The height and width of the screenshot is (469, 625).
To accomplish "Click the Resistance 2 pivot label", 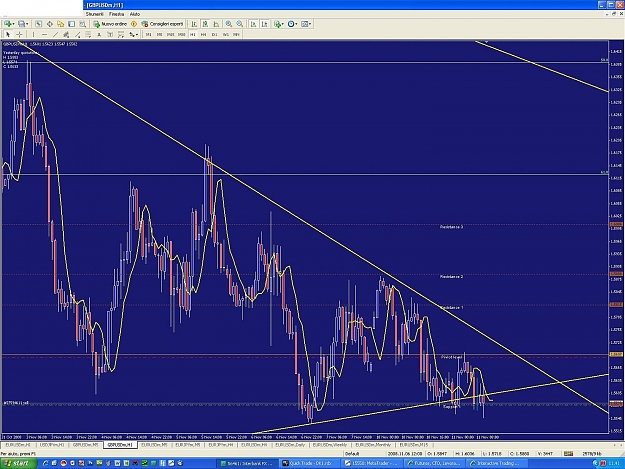I will click(x=452, y=277).
